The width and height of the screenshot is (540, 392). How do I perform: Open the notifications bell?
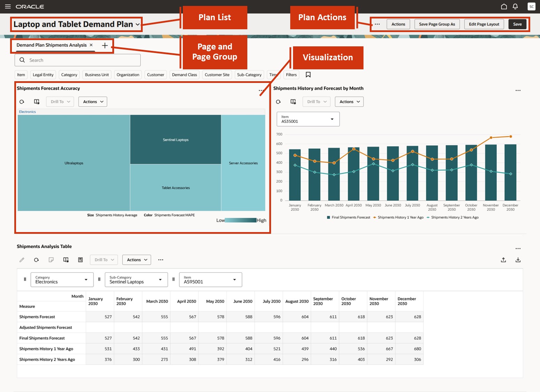click(515, 7)
